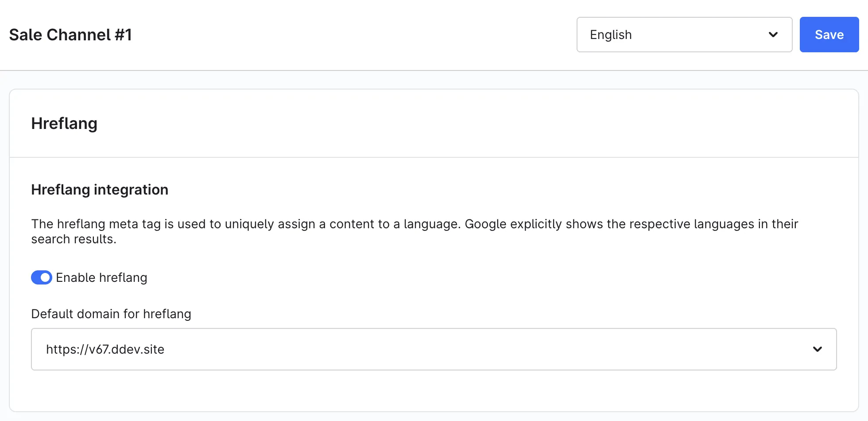This screenshot has height=421, width=868.
Task: Click the "English" text in the language selector
Action: 611,35
